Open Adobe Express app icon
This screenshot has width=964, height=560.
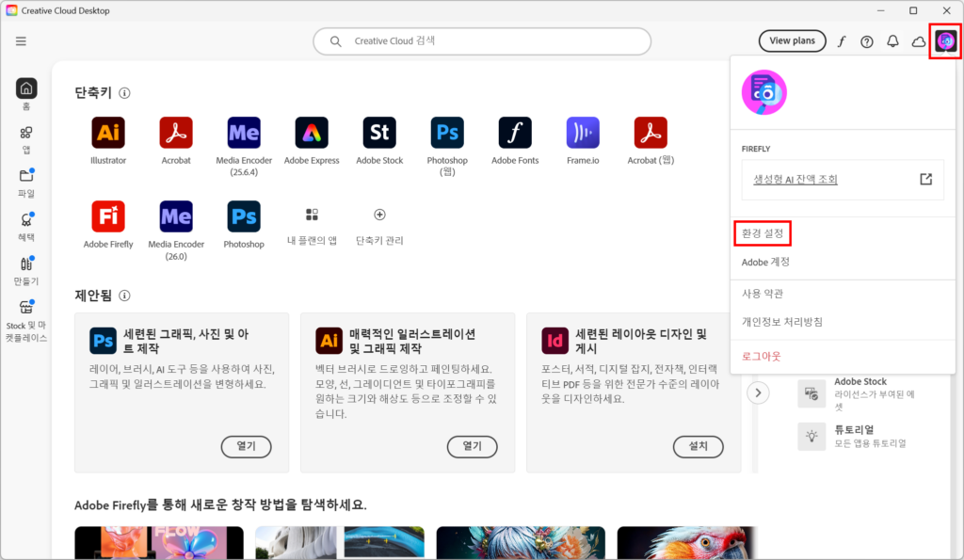312,133
